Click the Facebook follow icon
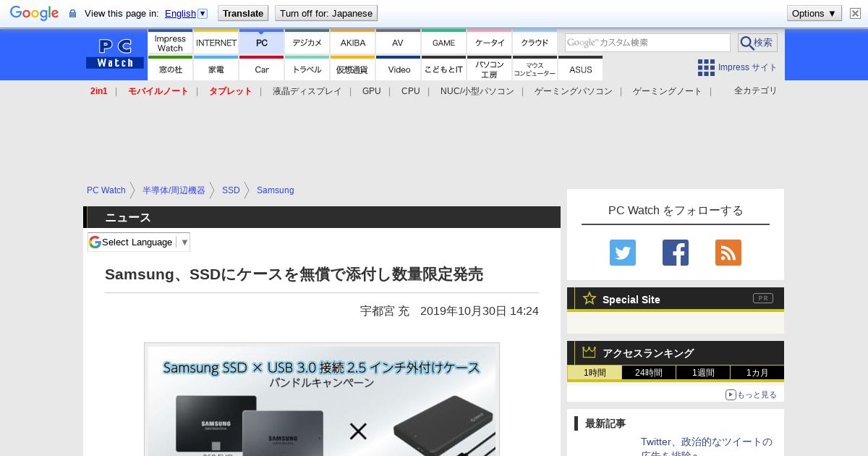Image resolution: width=868 pixels, height=456 pixels. pyautogui.click(x=675, y=253)
